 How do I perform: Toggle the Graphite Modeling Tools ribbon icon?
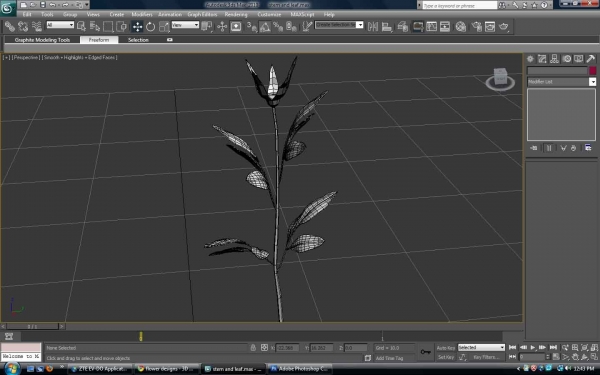[x=418, y=26]
